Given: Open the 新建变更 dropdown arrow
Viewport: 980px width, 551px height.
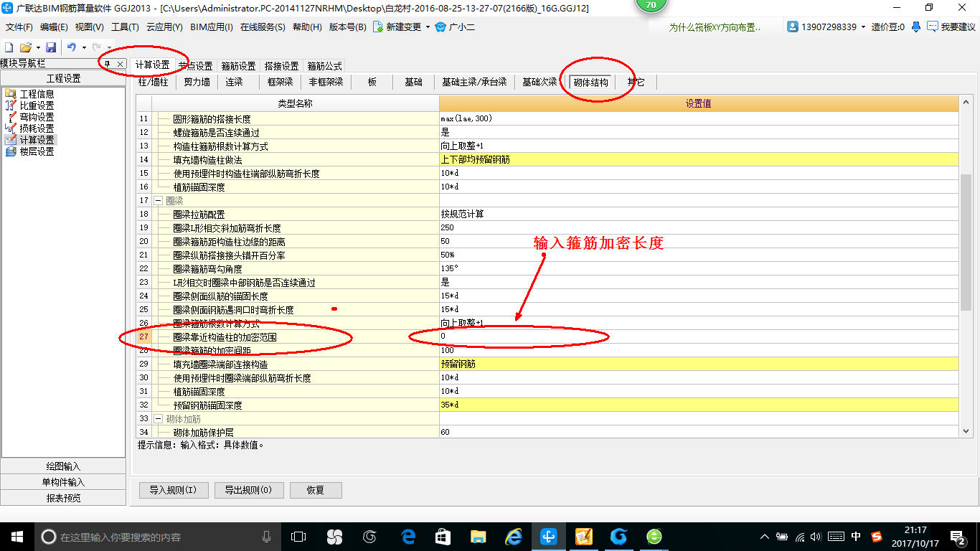Looking at the screenshot, I should (428, 27).
